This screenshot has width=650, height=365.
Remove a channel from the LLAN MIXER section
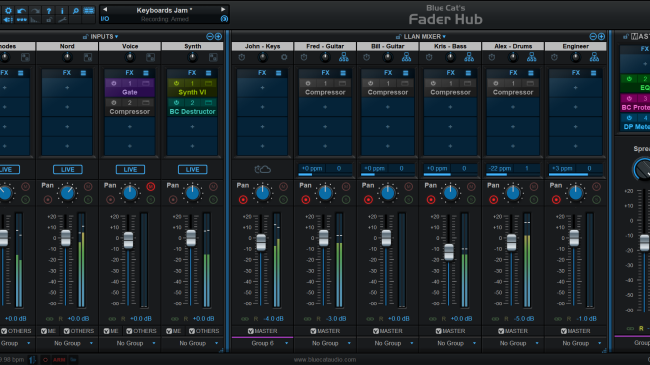click(593, 36)
